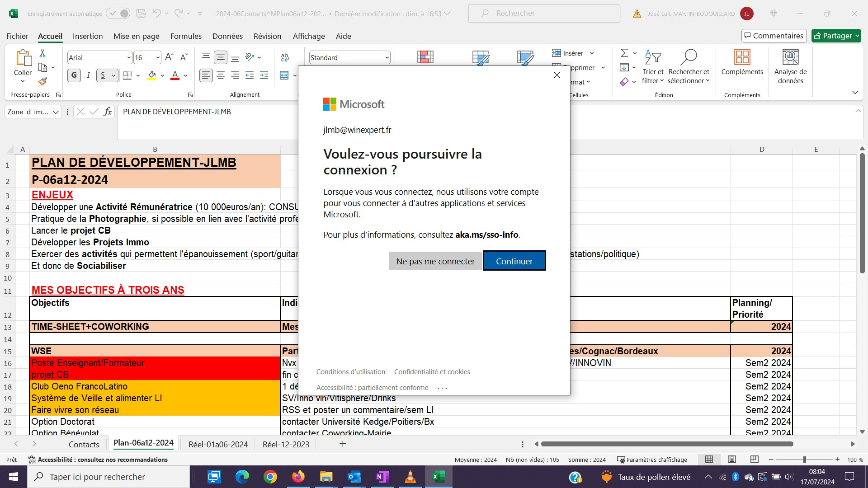Click the Ne pas me connecter button
Image resolution: width=868 pixels, height=488 pixels.
(x=435, y=261)
